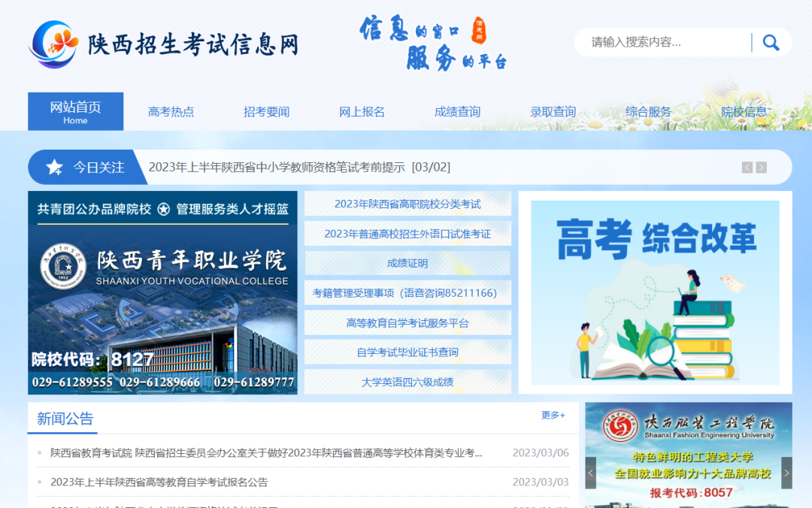Expand news list with 更多+
Viewport: 812px width, 508px height.
553,415
